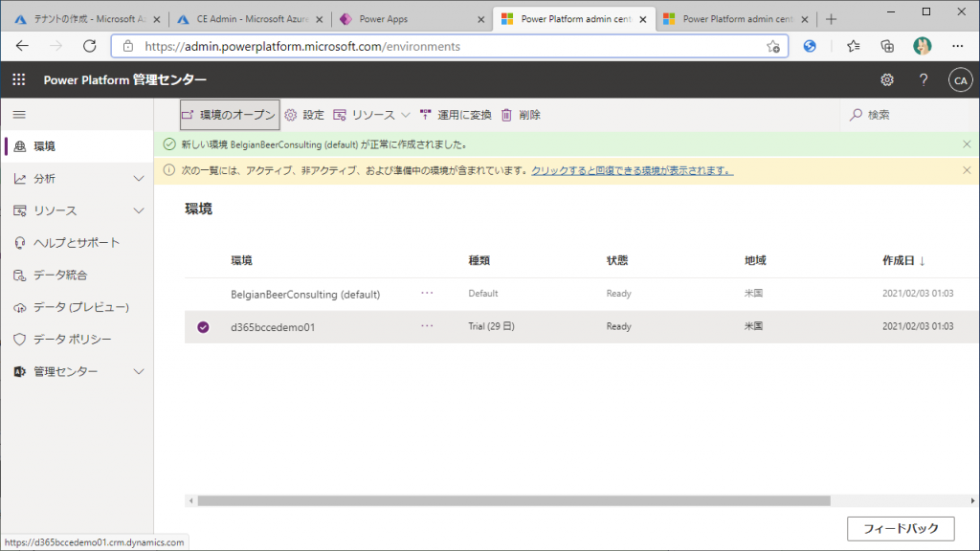The height and width of the screenshot is (551, 980).
Task: Expand リソース in the sidebar
Action: point(77,210)
